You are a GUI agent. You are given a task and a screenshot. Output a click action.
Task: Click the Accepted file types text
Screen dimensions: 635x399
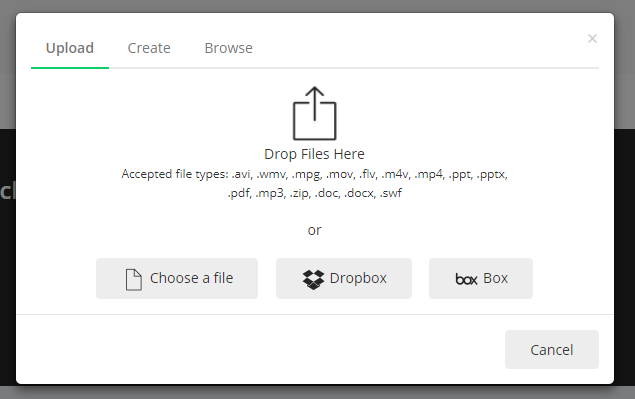coord(314,183)
